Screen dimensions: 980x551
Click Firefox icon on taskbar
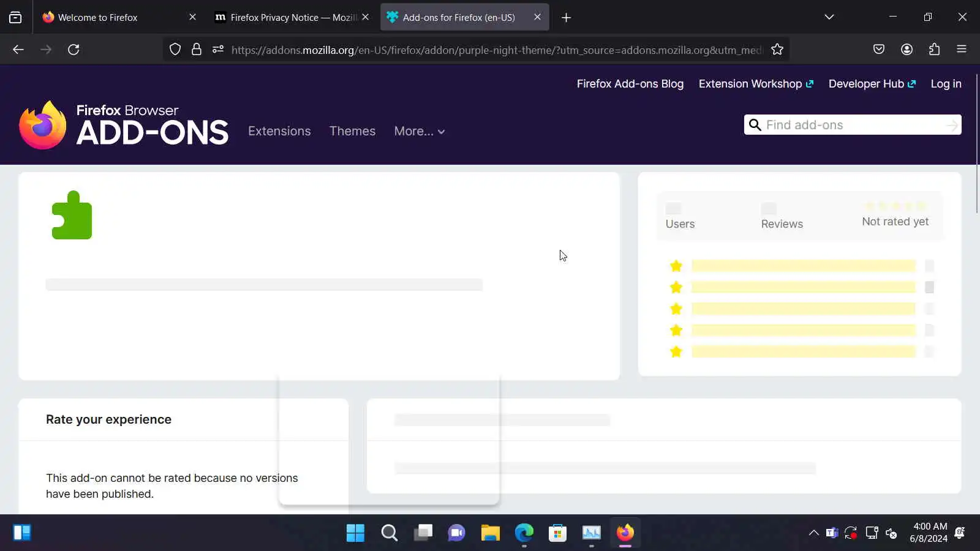(625, 533)
